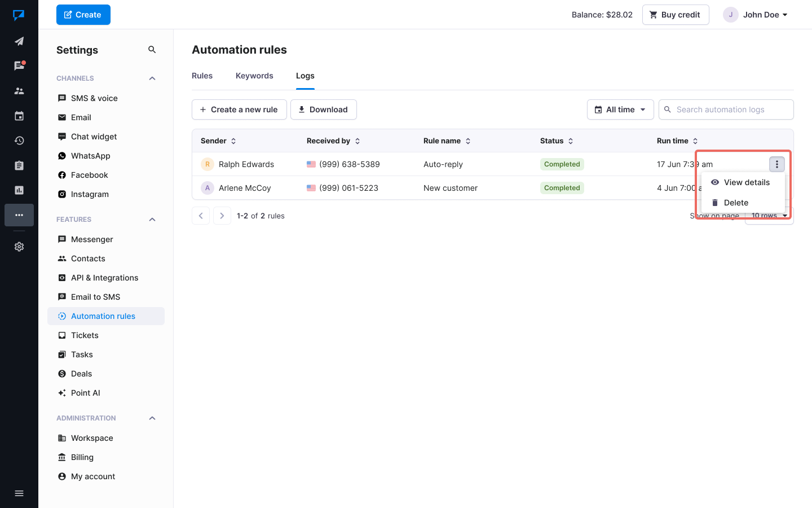Click the Search automation logs field
The width and height of the screenshot is (812, 508).
pyautogui.click(x=726, y=110)
